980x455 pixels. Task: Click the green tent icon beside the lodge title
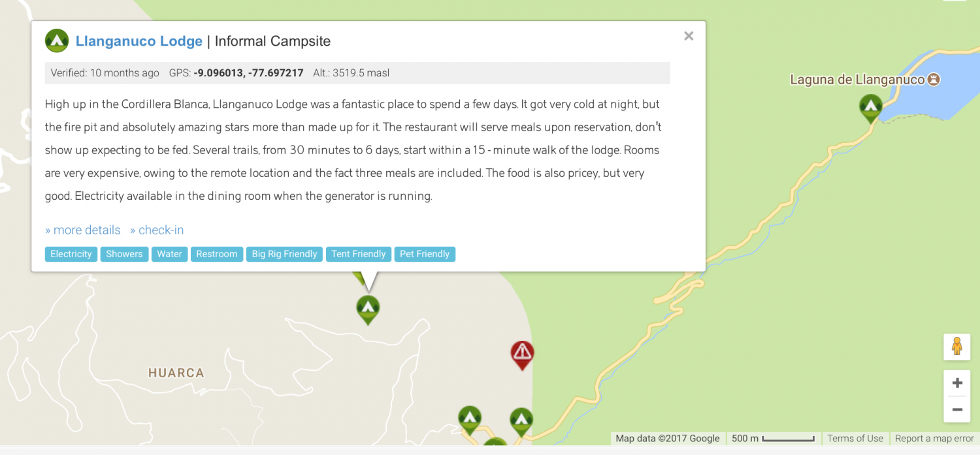click(x=57, y=41)
